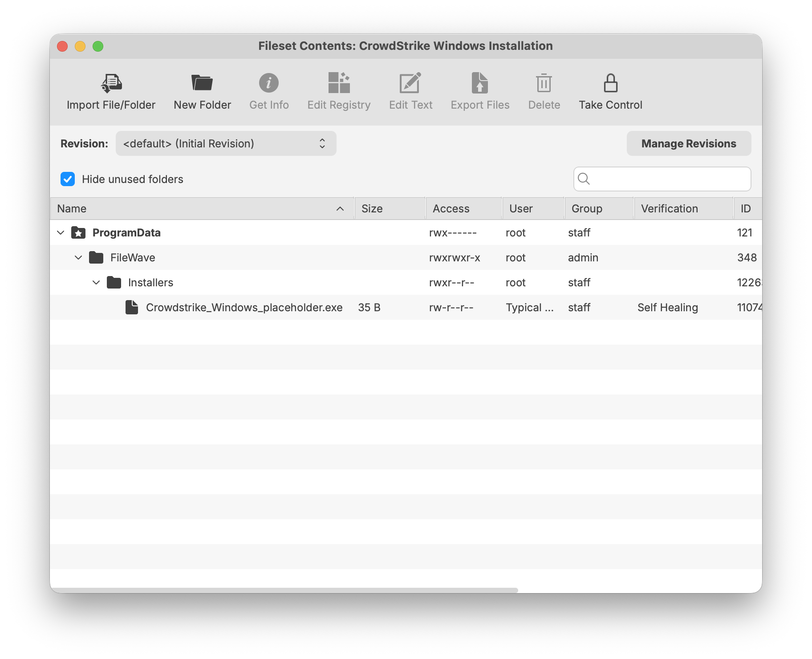Click the Delete trash icon
Image resolution: width=812 pixels, height=659 pixels.
[544, 83]
